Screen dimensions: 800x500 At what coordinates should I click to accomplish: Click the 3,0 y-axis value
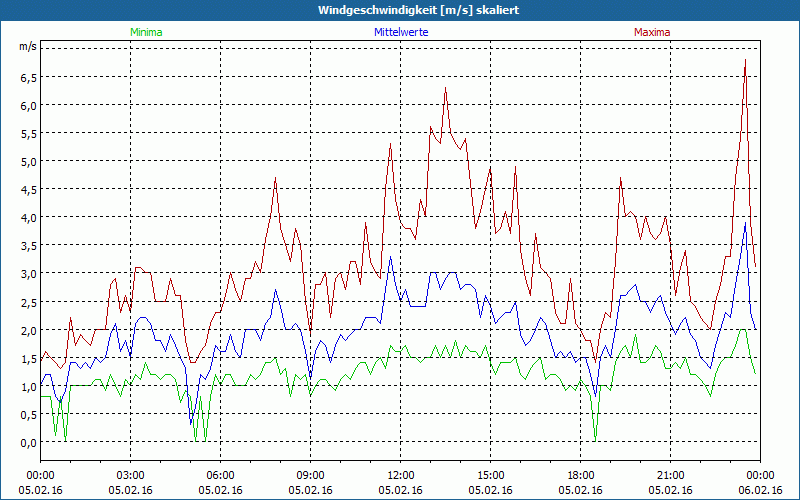coord(28,273)
